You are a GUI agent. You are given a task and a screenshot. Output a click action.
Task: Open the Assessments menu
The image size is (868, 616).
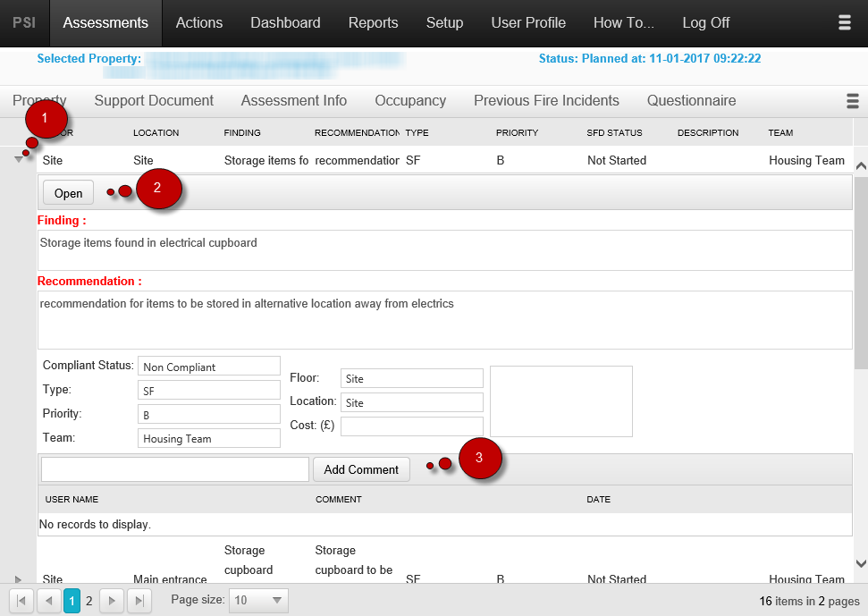(105, 22)
